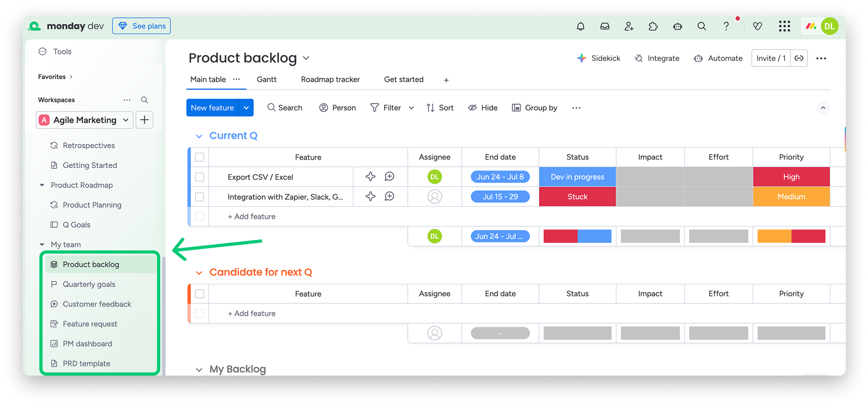Open Sidekick AI assistant
The height and width of the screenshot is (405, 868).
tap(598, 58)
